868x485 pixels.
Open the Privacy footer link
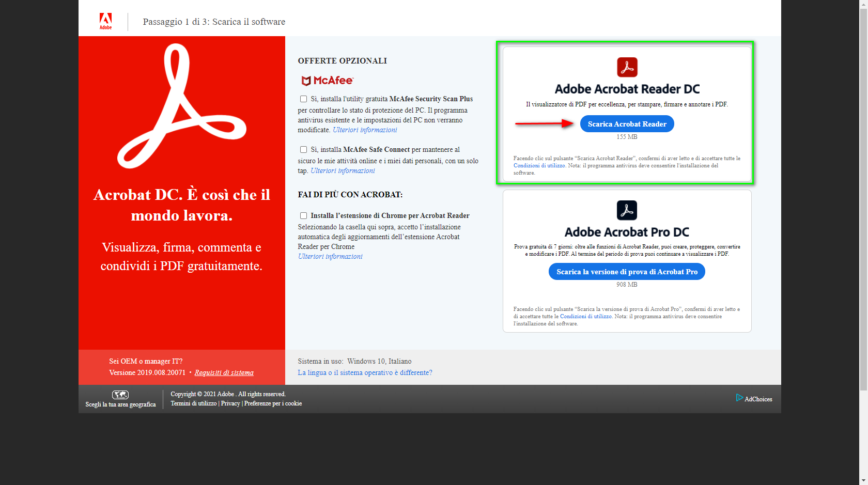(x=230, y=403)
